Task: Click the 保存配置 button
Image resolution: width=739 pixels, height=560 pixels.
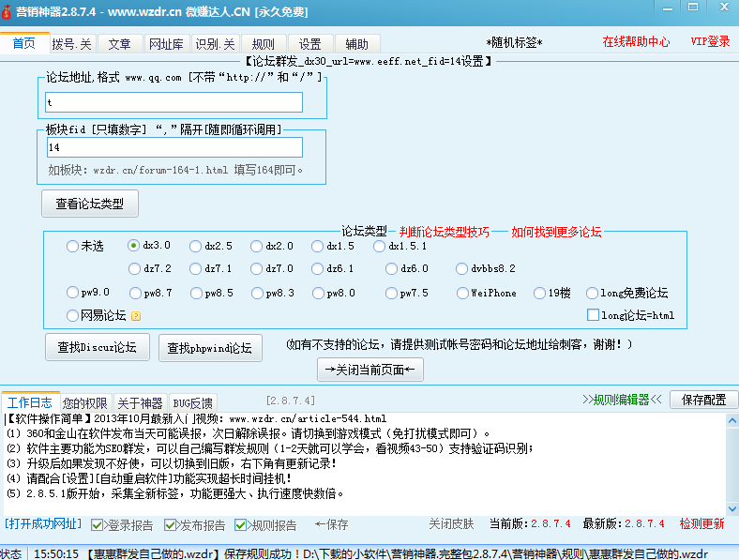Action: 703,400
